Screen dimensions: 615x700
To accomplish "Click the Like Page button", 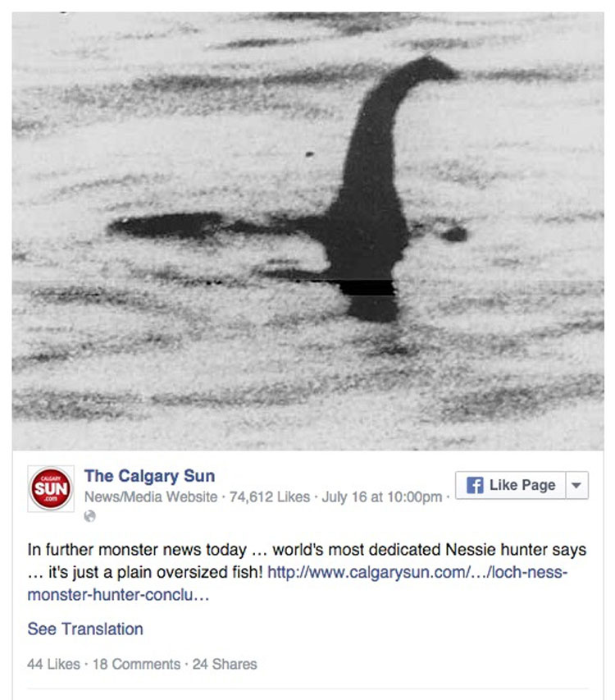I will (x=511, y=485).
